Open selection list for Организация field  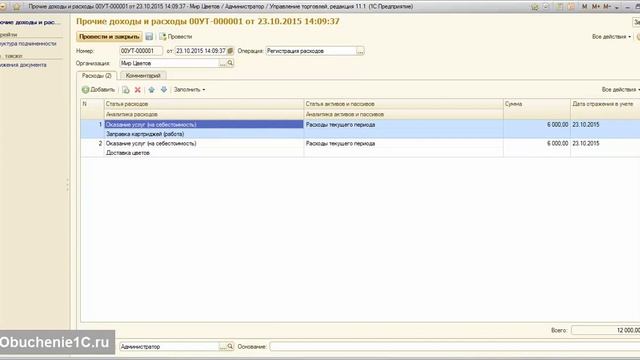click(222, 63)
